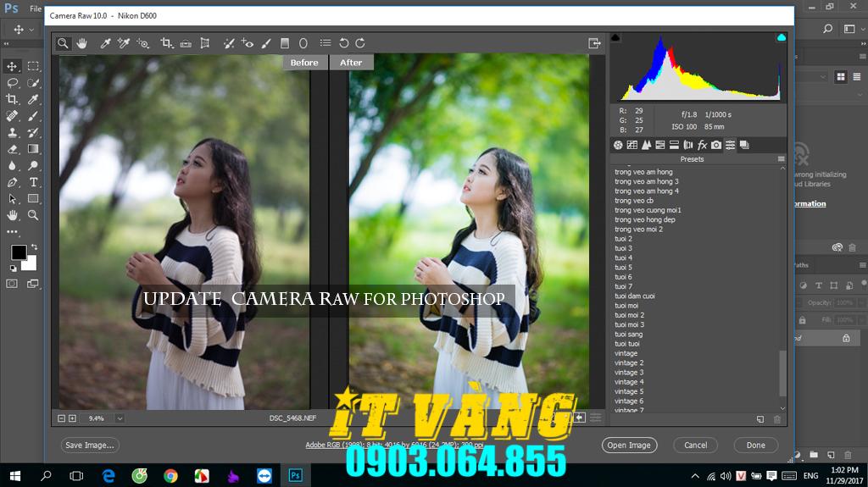868x487 pixels.
Task: Click the Done button
Action: (x=755, y=445)
